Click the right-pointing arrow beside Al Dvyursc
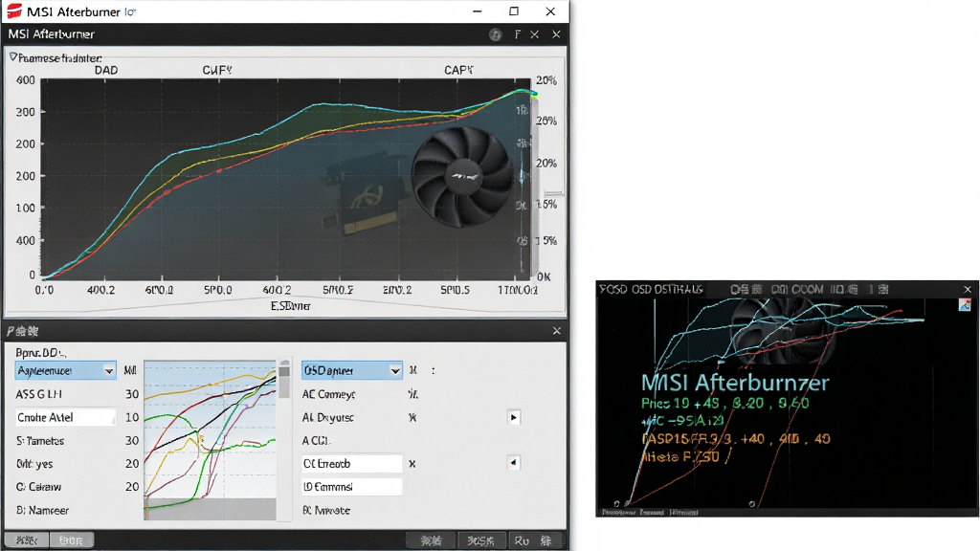980x551 pixels. point(513,417)
